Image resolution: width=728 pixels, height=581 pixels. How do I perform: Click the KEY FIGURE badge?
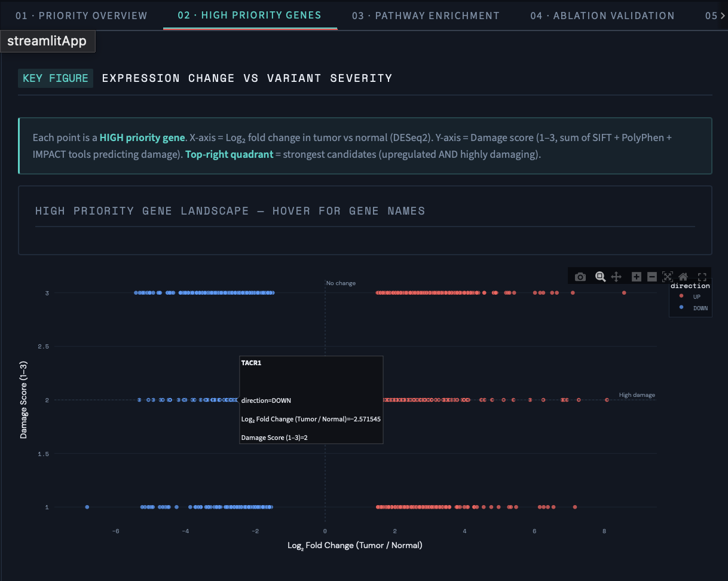(56, 78)
